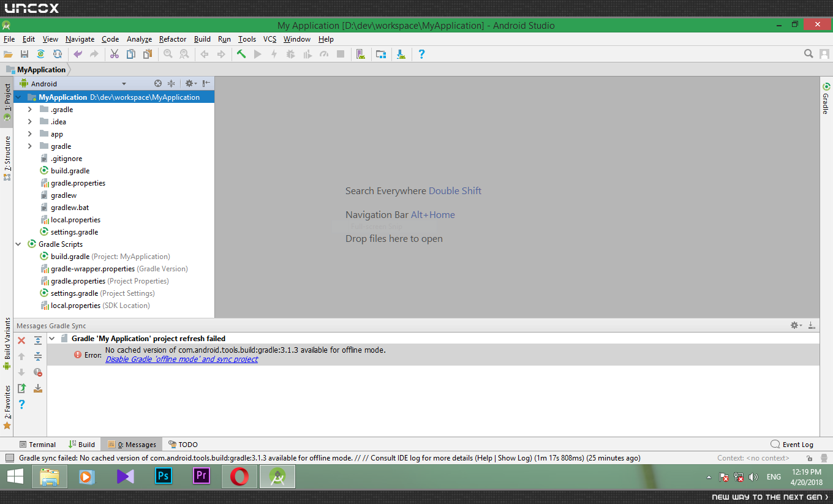This screenshot has height=504, width=833.
Task: Click the green Make Project hammer
Action: (x=241, y=55)
